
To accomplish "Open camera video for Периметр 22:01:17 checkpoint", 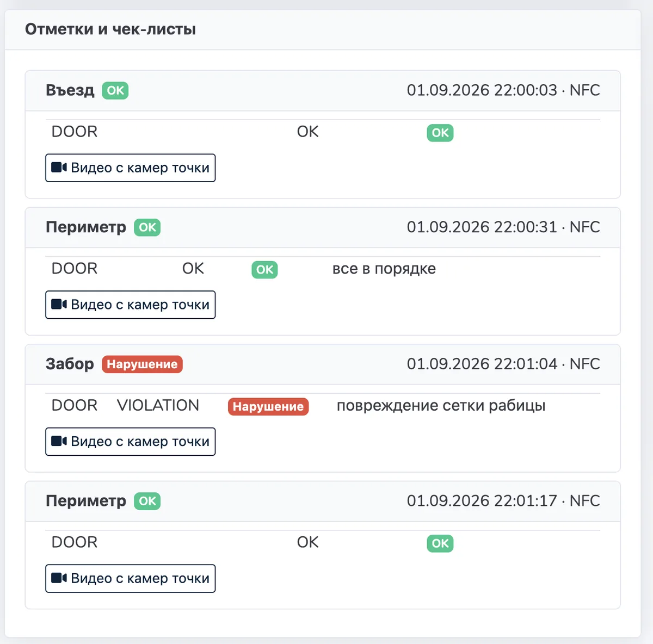I will 131,578.
